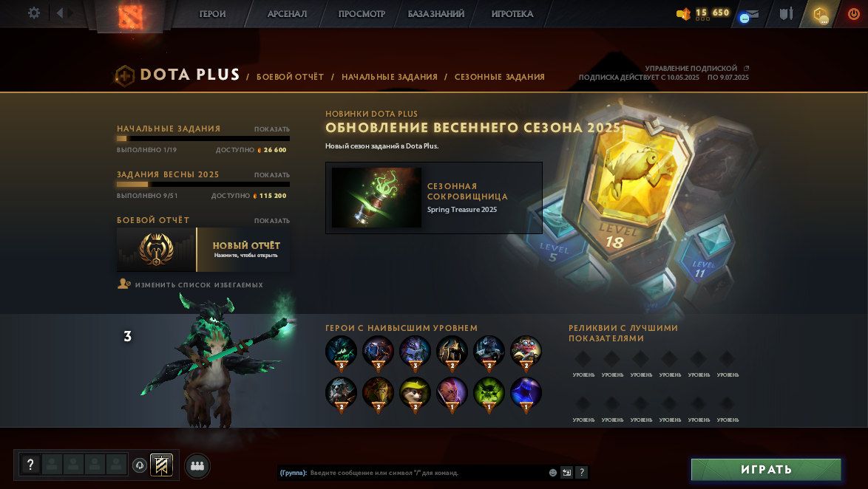Open the mail messages icon
This screenshot has width=868, height=489.
click(x=749, y=15)
